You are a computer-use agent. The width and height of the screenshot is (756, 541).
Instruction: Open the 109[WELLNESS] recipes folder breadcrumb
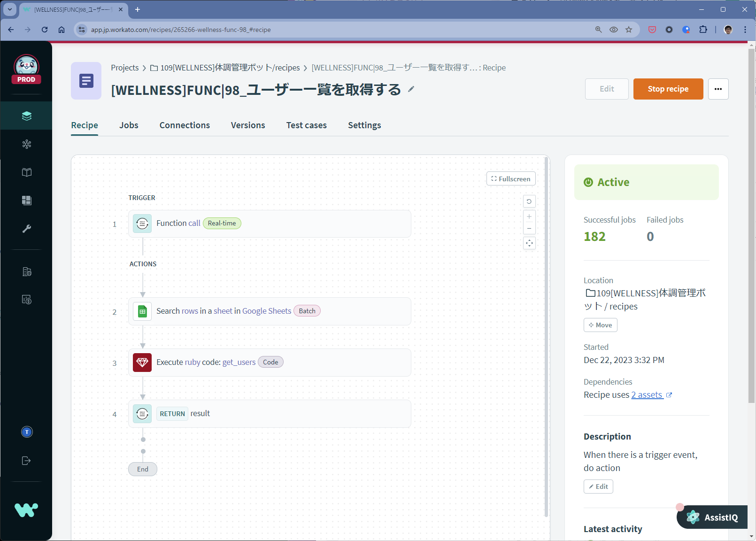point(225,68)
